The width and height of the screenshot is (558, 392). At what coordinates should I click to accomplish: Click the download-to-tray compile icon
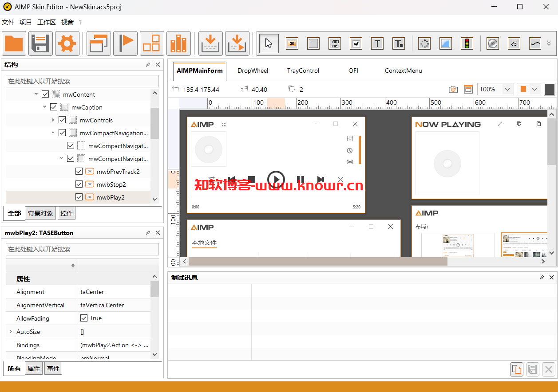coord(210,43)
